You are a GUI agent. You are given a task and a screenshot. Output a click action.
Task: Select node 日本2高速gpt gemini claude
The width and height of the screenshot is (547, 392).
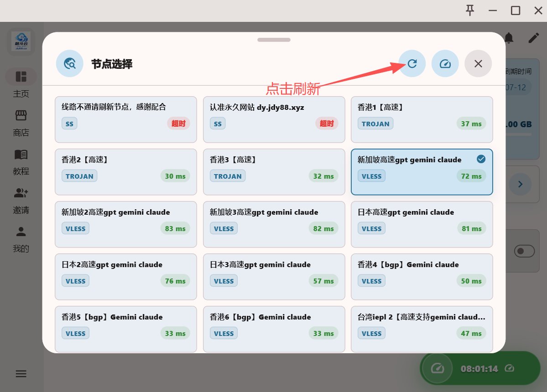tap(126, 277)
